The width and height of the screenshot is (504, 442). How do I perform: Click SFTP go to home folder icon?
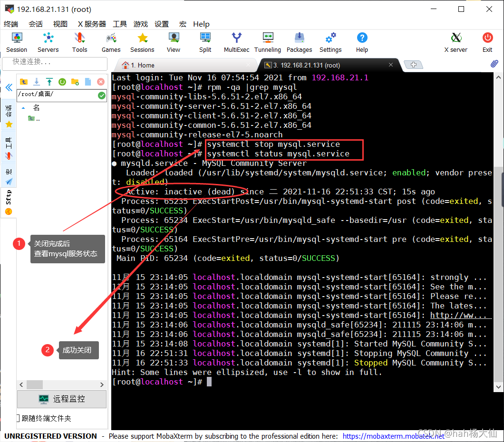point(23,82)
